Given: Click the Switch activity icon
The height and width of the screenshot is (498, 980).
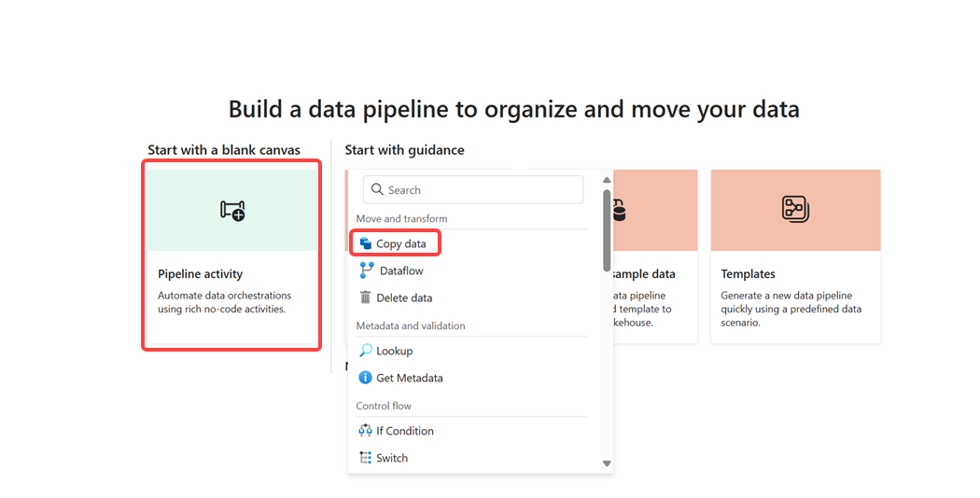Looking at the screenshot, I should point(366,458).
